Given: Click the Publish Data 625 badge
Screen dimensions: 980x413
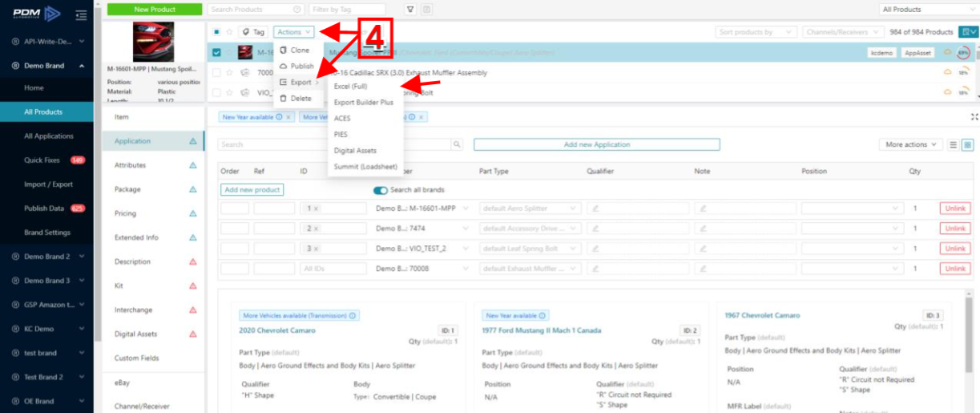Looking at the screenshot, I should tap(78, 209).
